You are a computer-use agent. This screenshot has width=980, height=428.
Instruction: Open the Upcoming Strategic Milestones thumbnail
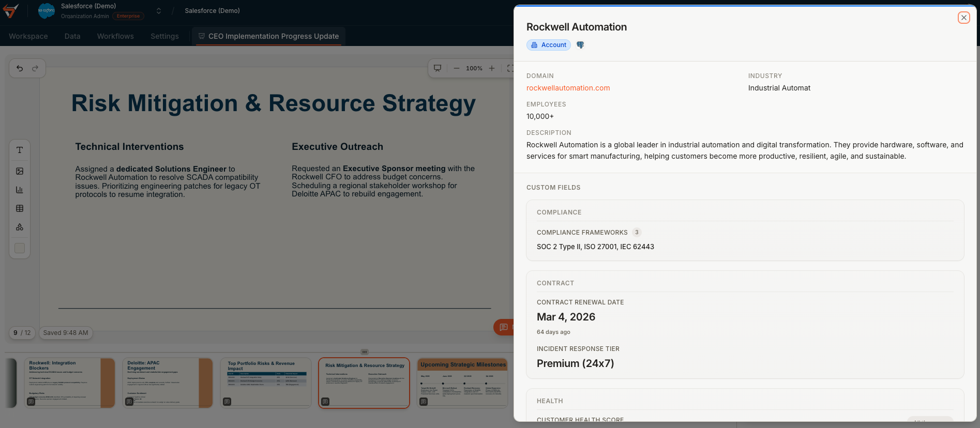pyautogui.click(x=462, y=383)
